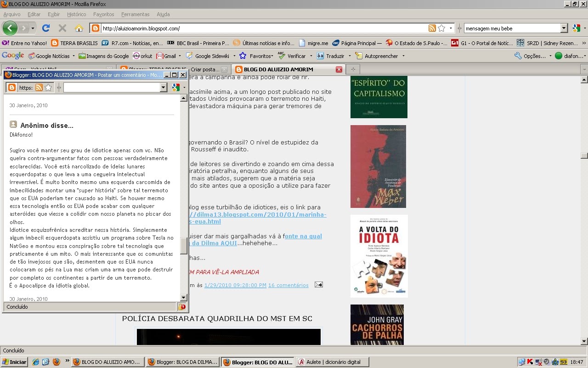Expand the search history dropdown for 'mensagem meu bebe'
588x368 pixels.
[564, 28]
